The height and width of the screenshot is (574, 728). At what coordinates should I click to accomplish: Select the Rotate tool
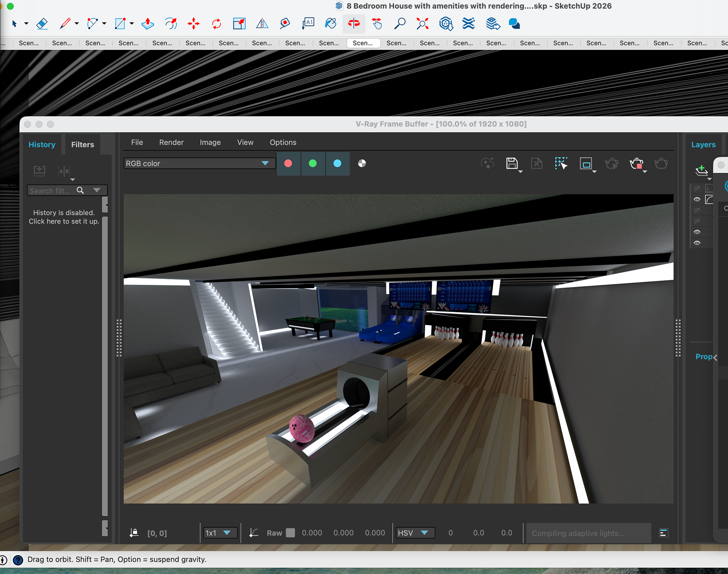point(216,24)
